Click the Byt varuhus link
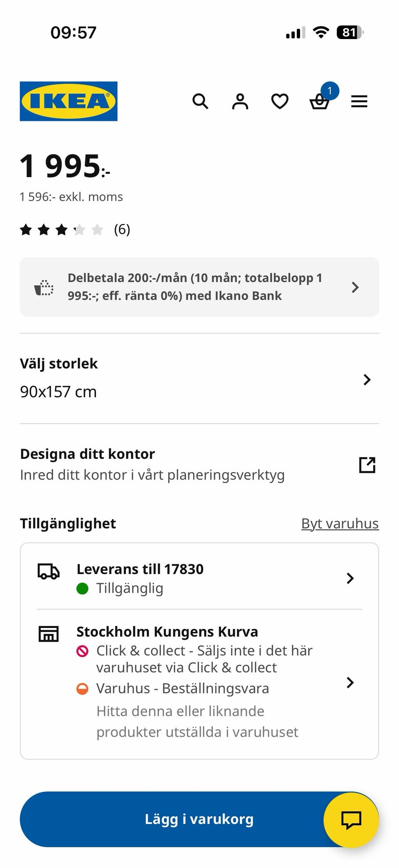The width and height of the screenshot is (399, 868). (x=340, y=524)
